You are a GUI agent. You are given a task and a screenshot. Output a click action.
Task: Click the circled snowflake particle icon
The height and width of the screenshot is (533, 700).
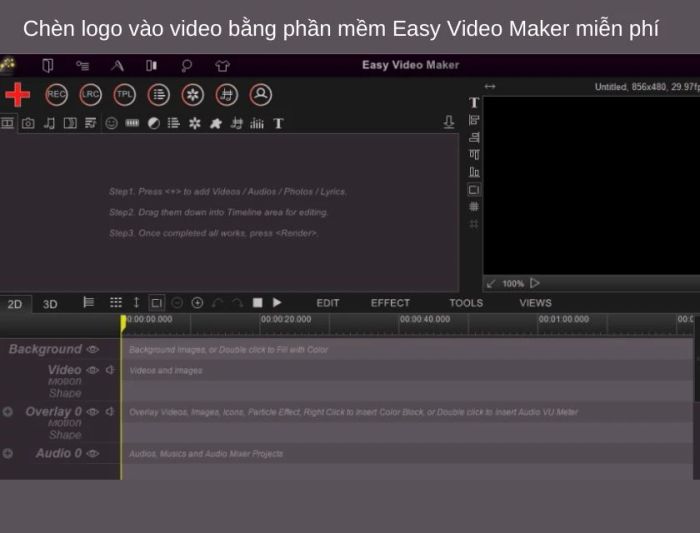coord(192,95)
